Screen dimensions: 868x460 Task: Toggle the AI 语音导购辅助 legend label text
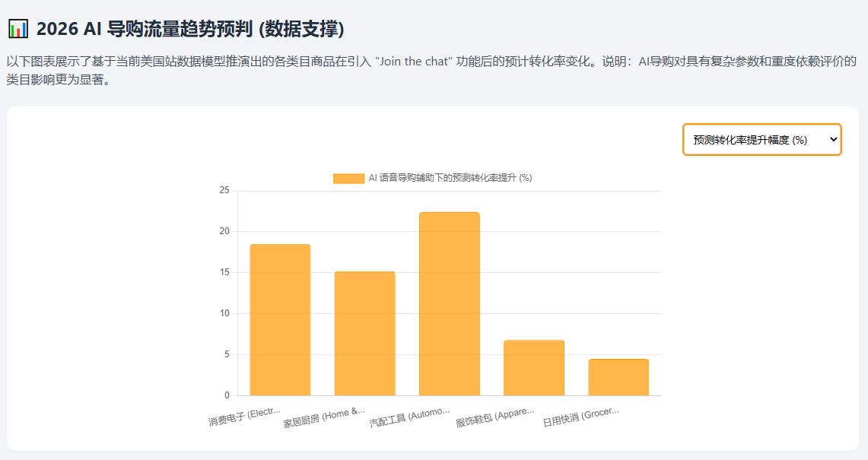tap(450, 178)
